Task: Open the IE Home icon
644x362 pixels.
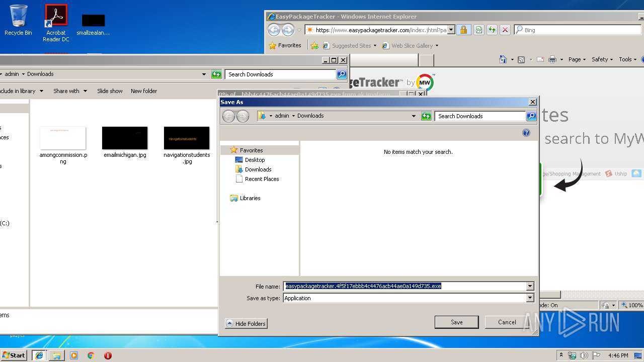Action: pyautogui.click(x=503, y=59)
